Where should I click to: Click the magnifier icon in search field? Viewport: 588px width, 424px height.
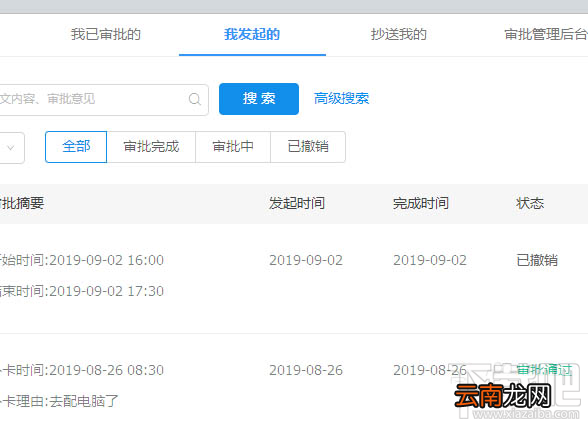pyautogui.click(x=195, y=99)
